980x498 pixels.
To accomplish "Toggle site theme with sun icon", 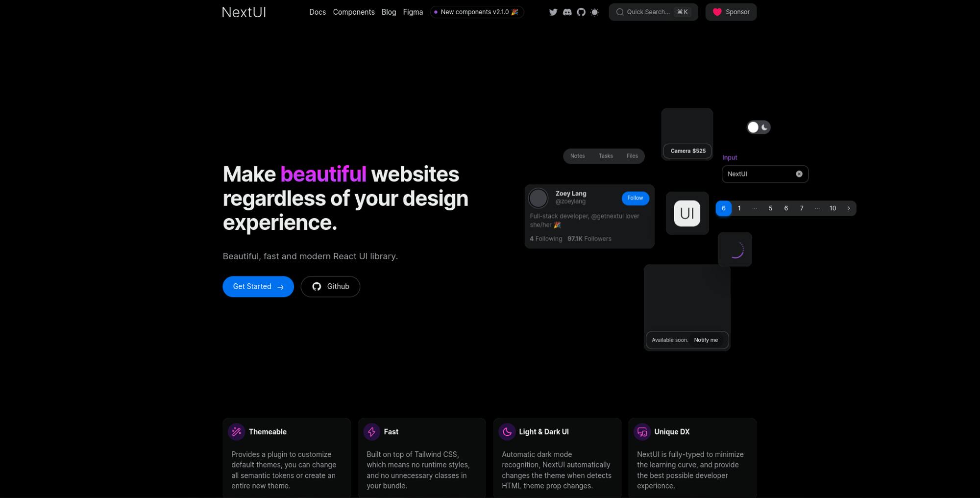I will [595, 12].
